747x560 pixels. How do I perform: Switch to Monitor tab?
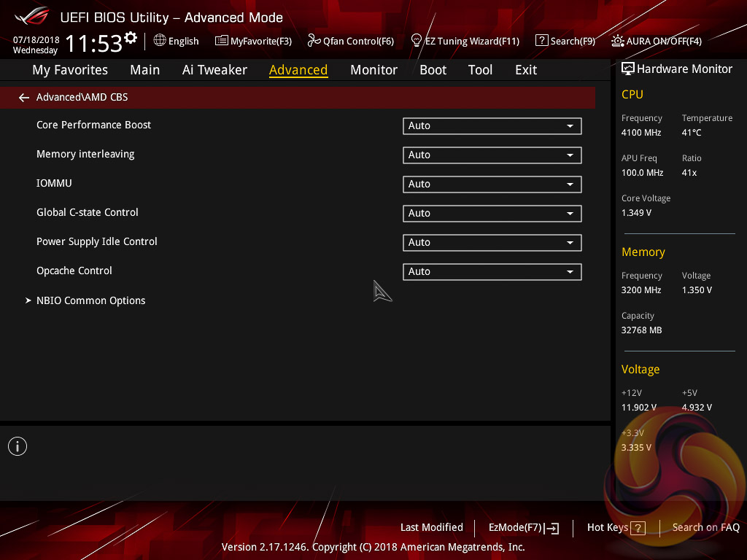[373, 70]
